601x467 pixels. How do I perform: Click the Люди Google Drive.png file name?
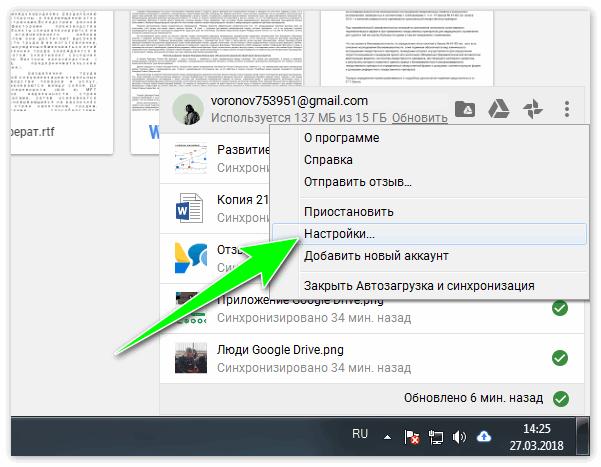click(280, 350)
